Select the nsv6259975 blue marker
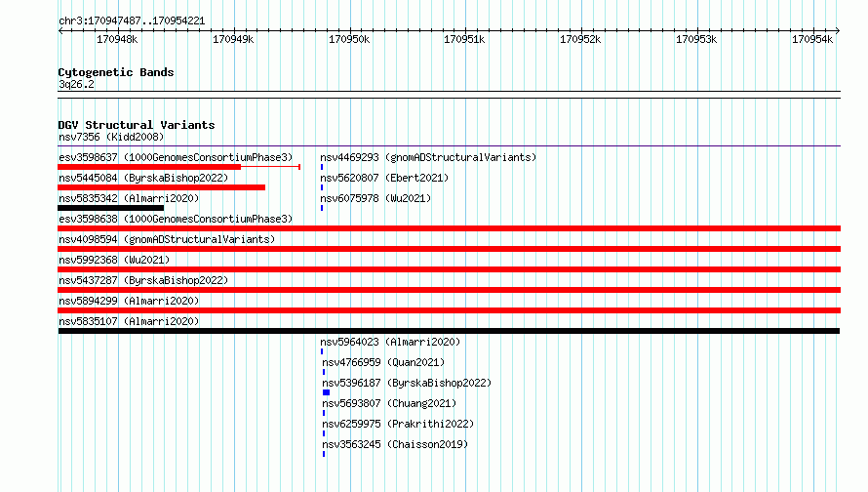 [x=324, y=433]
